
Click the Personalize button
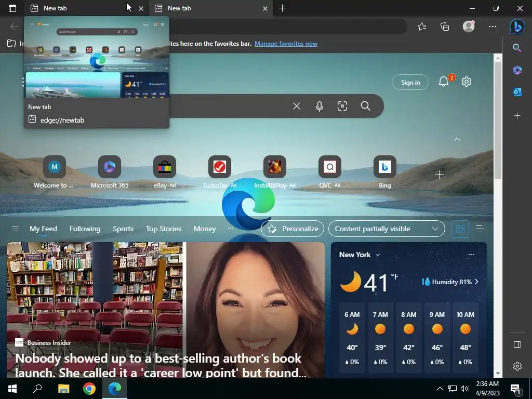292,229
